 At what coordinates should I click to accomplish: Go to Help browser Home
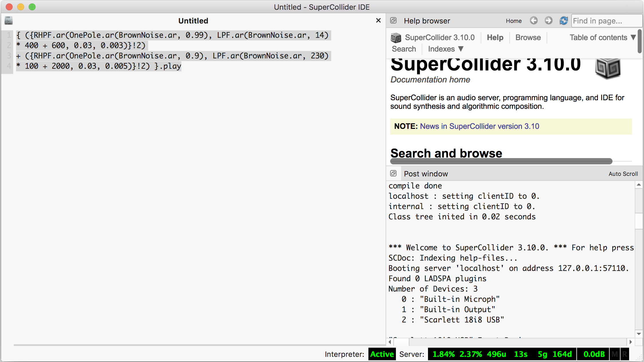coord(514,21)
